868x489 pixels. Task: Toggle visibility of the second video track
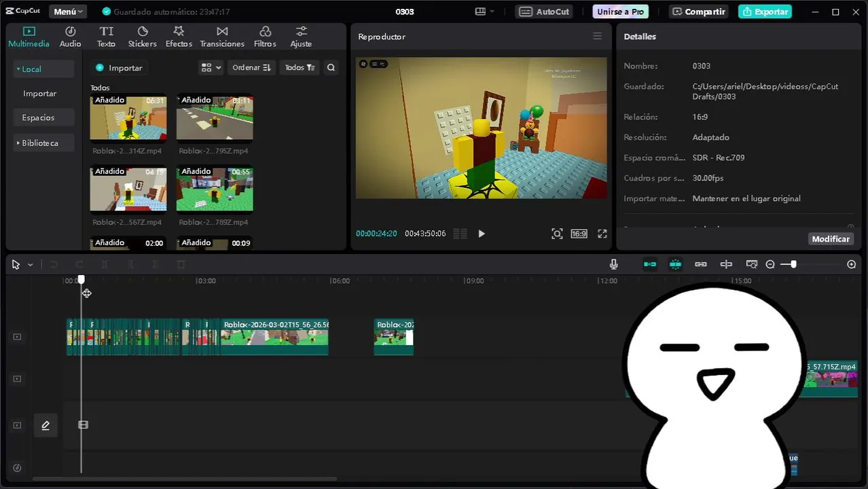point(17,379)
